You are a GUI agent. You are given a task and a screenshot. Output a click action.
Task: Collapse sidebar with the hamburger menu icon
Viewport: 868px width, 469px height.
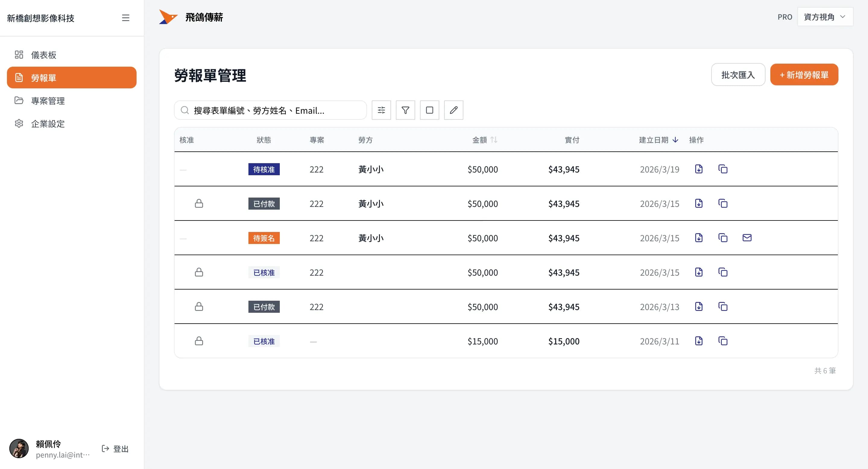tap(125, 18)
